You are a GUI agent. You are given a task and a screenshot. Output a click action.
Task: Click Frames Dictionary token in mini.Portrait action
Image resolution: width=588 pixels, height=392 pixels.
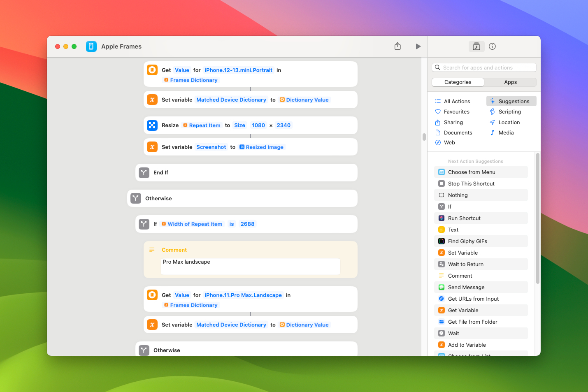tap(191, 80)
